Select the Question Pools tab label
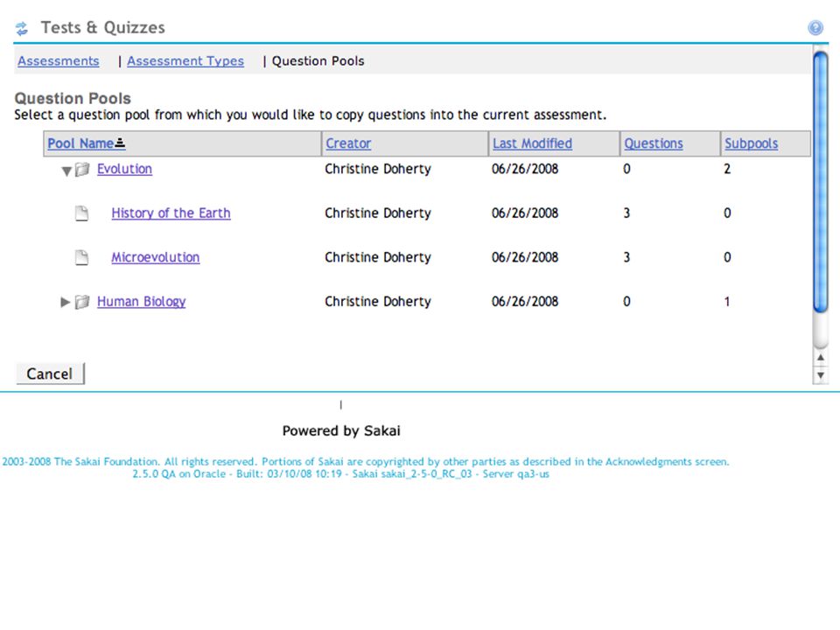Image resolution: width=840 pixels, height=630 pixels. (318, 61)
